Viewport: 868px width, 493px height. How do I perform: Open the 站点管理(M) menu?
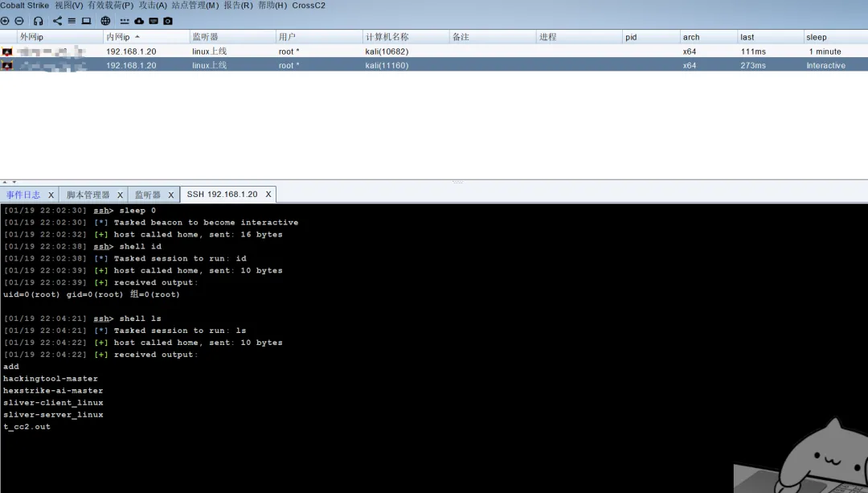coord(195,6)
